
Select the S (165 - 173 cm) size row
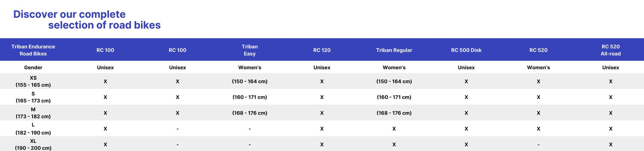pos(322,97)
